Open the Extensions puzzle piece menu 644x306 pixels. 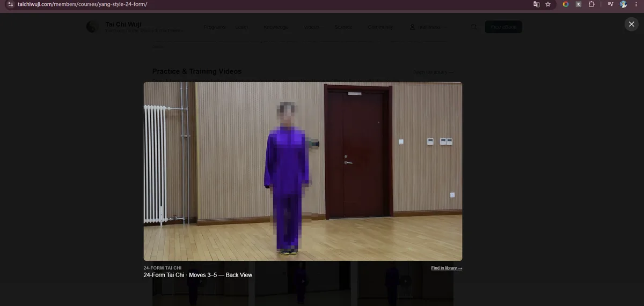point(591,4)
